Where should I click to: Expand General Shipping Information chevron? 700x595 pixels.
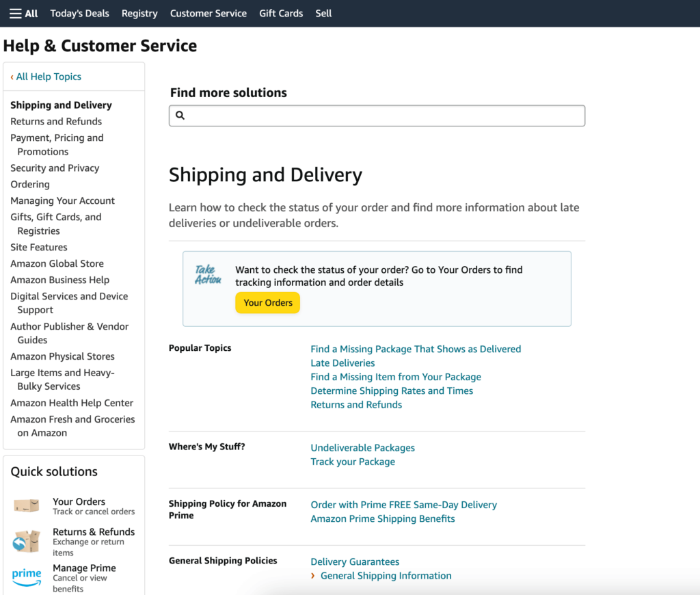coord(313,575)
